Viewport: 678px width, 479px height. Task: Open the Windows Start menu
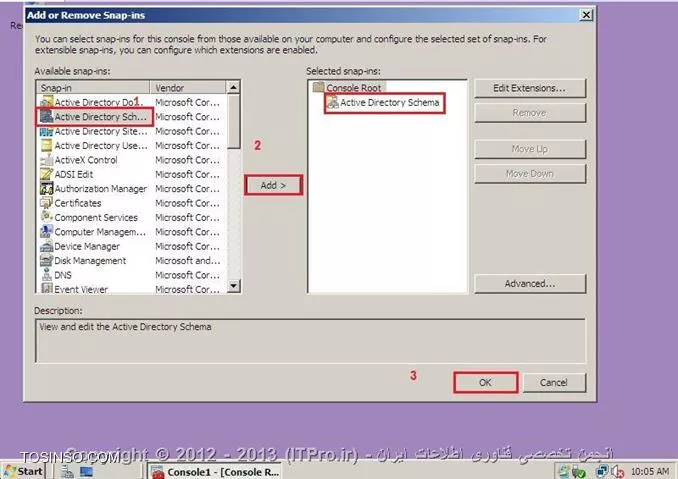point(24,471)
